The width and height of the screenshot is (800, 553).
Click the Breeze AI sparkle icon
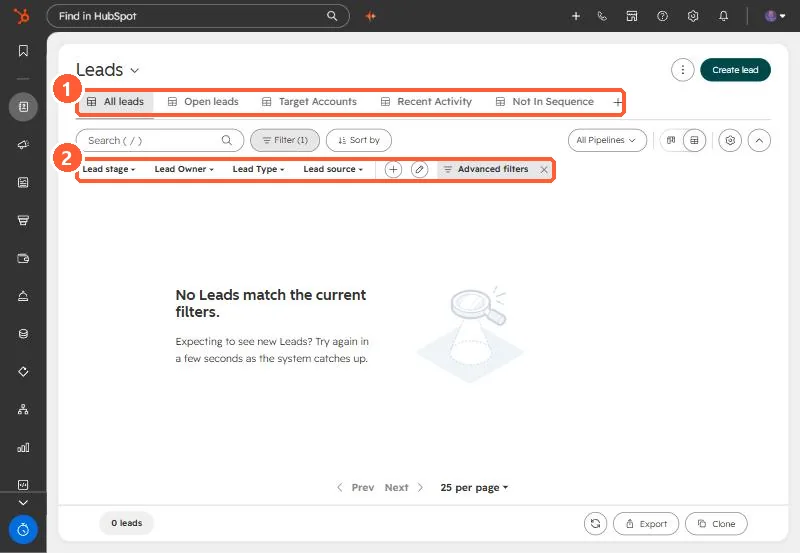[371, 16]
